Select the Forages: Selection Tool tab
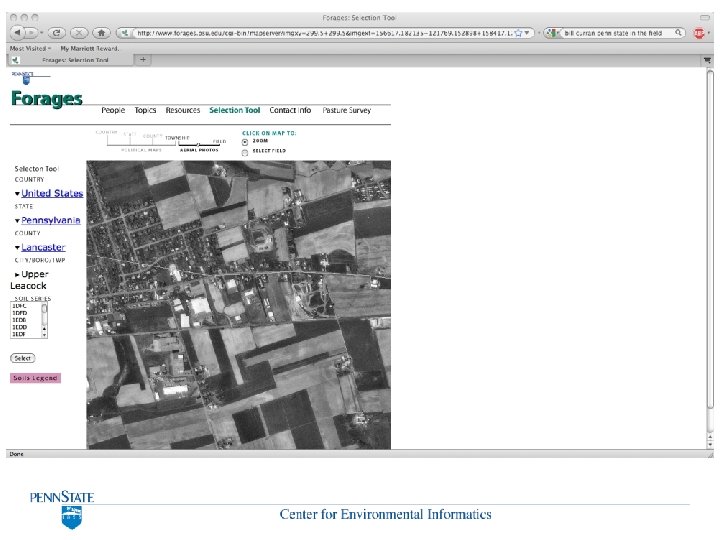 (x=71, y=60)
